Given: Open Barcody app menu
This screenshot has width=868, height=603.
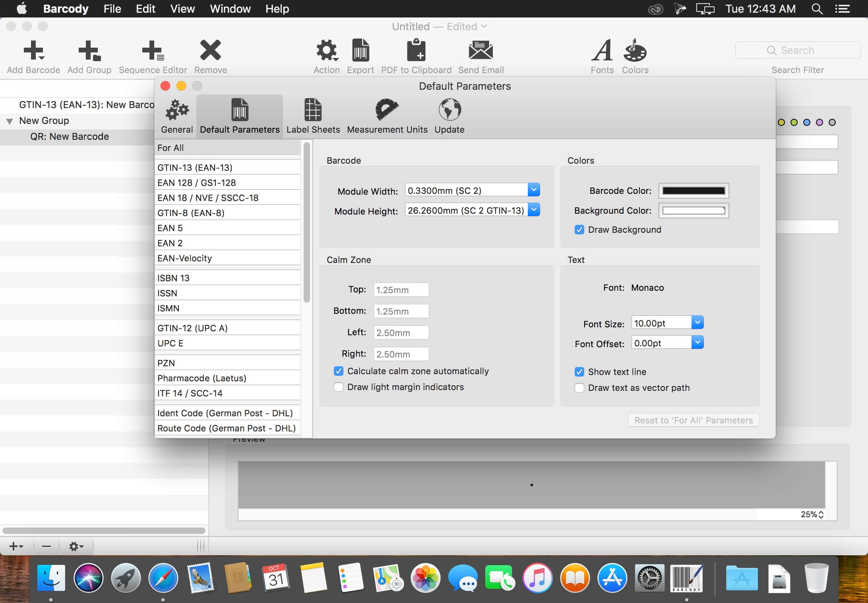Looking at the screenshot, I should click(x=66, y=9).
